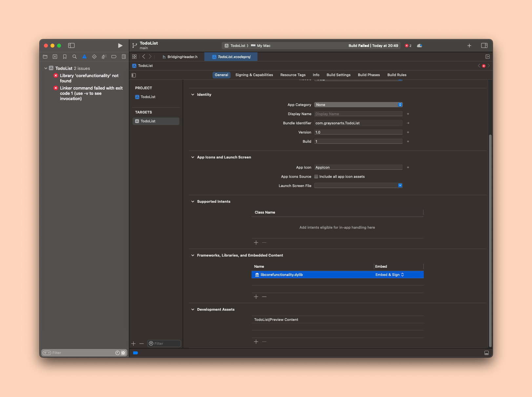Viewport: 532px width, 397px height.
Task: Switch to the Build Settings tab
Action: point(338,75)
